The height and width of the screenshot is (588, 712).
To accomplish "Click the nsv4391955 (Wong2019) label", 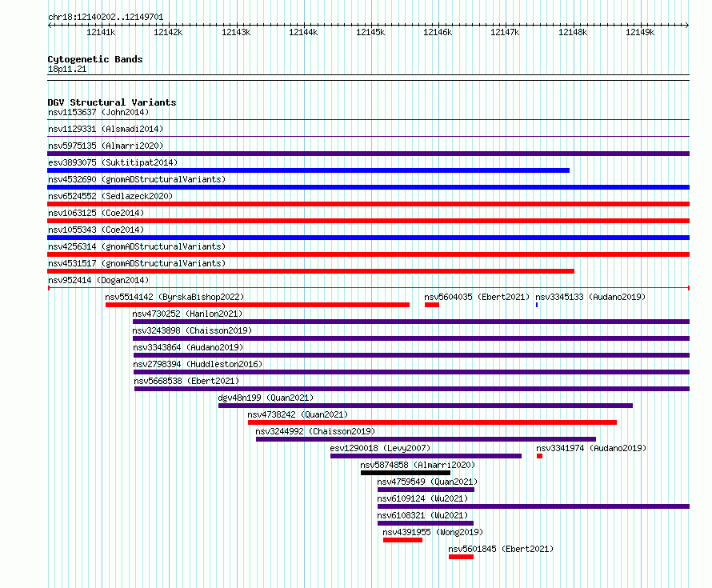I will (433, 532).
